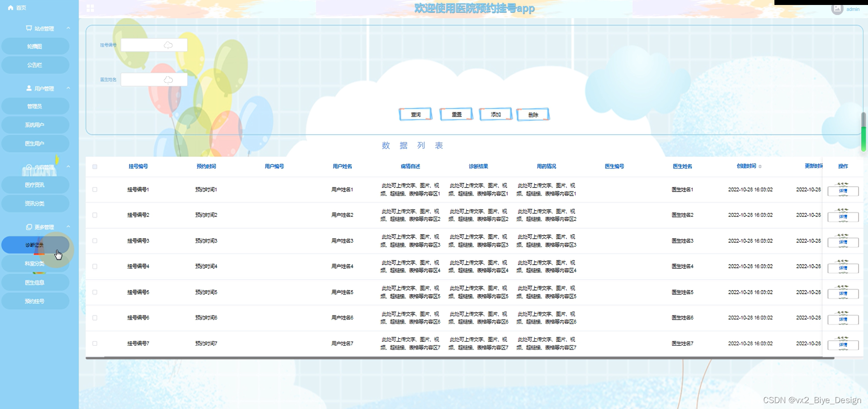Click cell 预约时间5
The image size is (868, 409).
pos(206,292)
